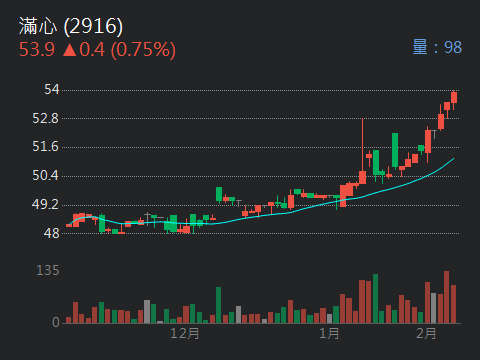Image resolution: width=480 pixels, height=360 pixels.
Task: Click the 51.6 price axis label
Action: point(45,147)
